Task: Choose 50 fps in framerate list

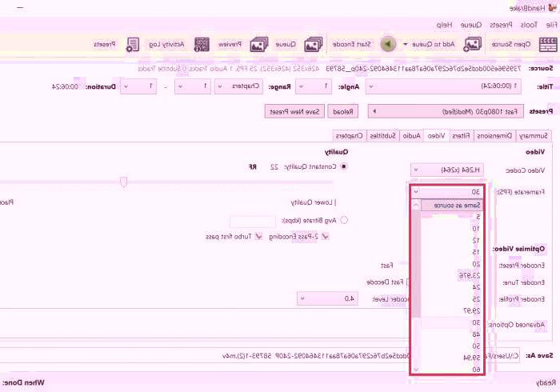Action: [452, 346]
